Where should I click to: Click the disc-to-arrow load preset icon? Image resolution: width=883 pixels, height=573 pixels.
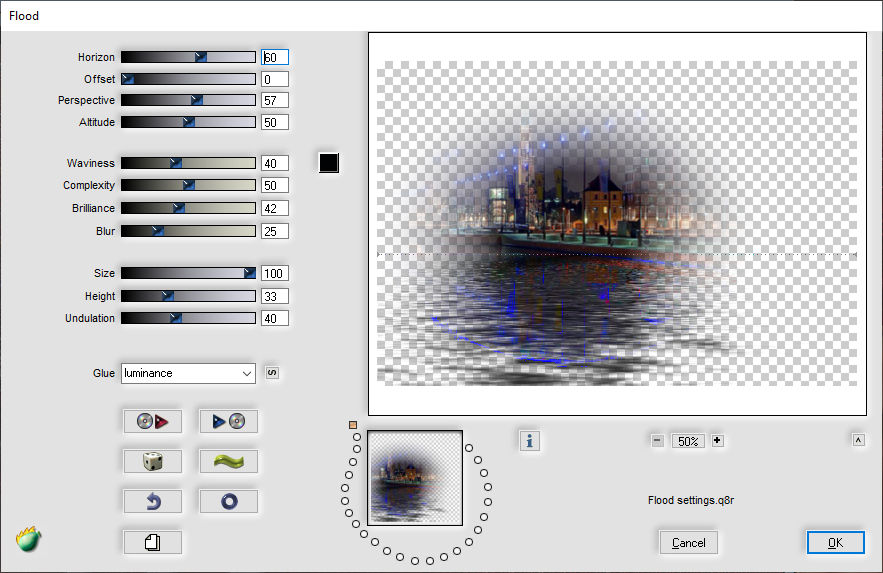(153, 421)
